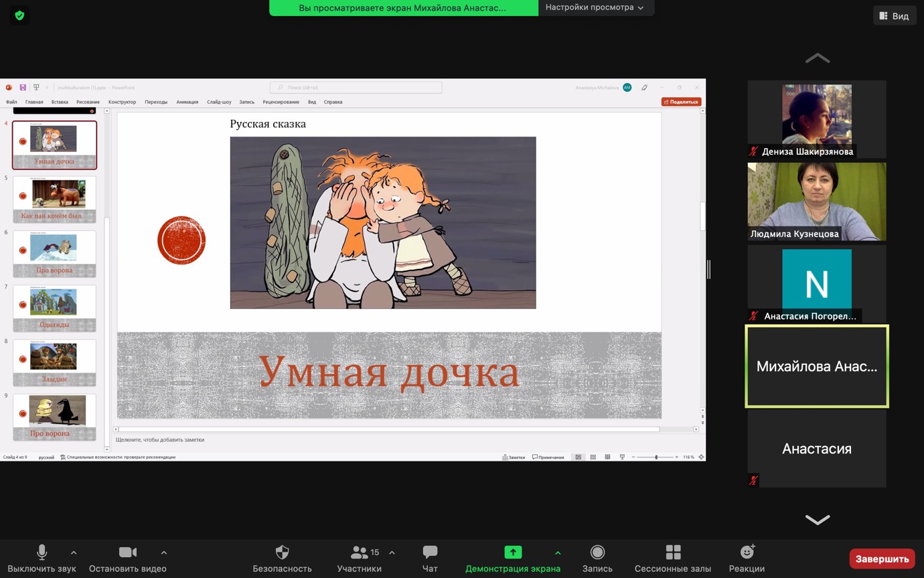Open the Настройки просмотра dropdown
924x578 pixels.
pyautogui.click(x=595, y=7)
